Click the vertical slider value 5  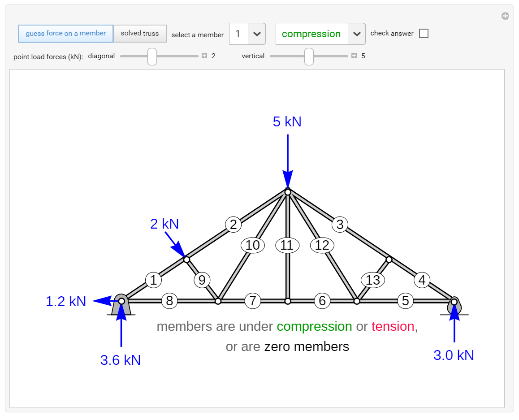(x=363, y=56)
